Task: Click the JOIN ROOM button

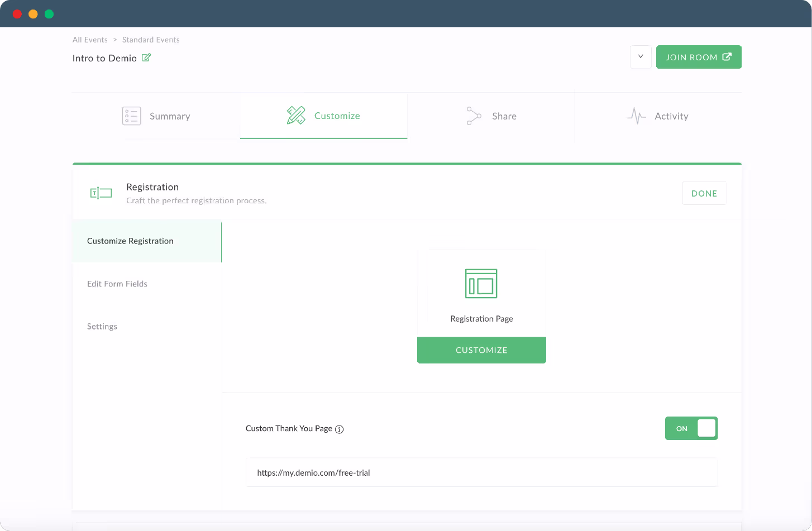Action: (699, 57)
